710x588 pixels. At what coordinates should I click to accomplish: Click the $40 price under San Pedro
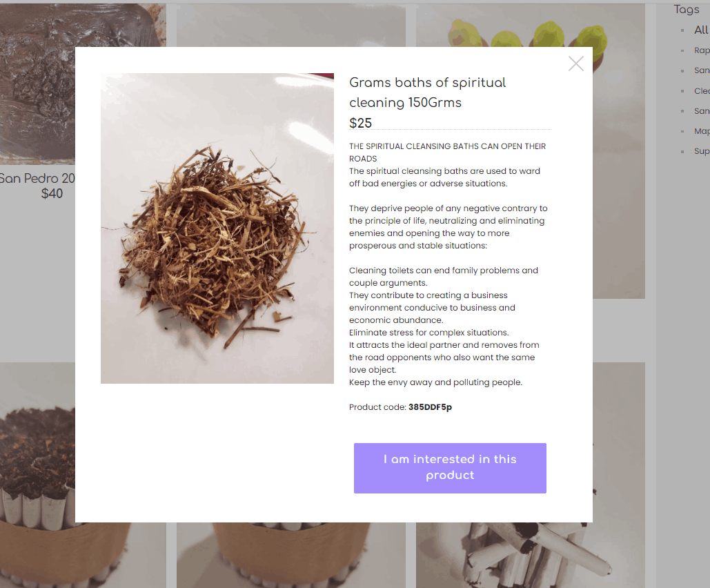click(52, 194)
